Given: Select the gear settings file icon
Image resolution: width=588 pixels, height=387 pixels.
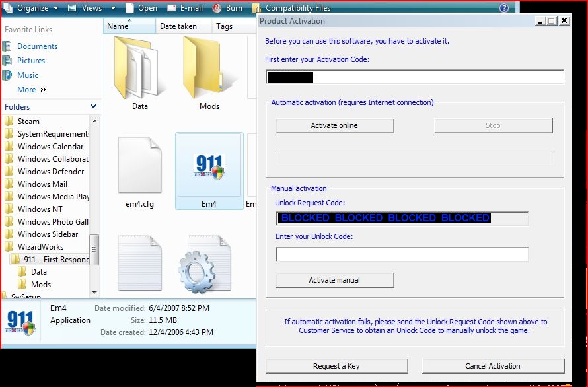Looking at the screenshot, I should (x=205, y=264).
